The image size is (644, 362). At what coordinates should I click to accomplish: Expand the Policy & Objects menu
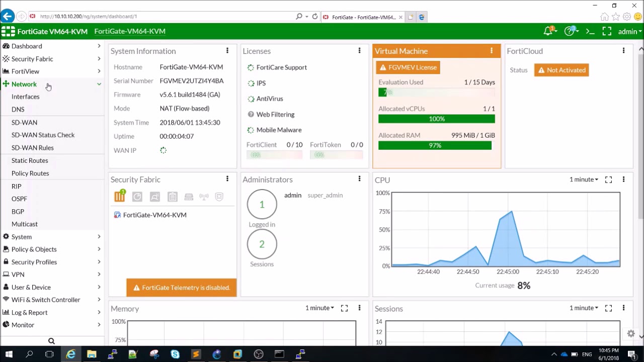tap(52, 249)
